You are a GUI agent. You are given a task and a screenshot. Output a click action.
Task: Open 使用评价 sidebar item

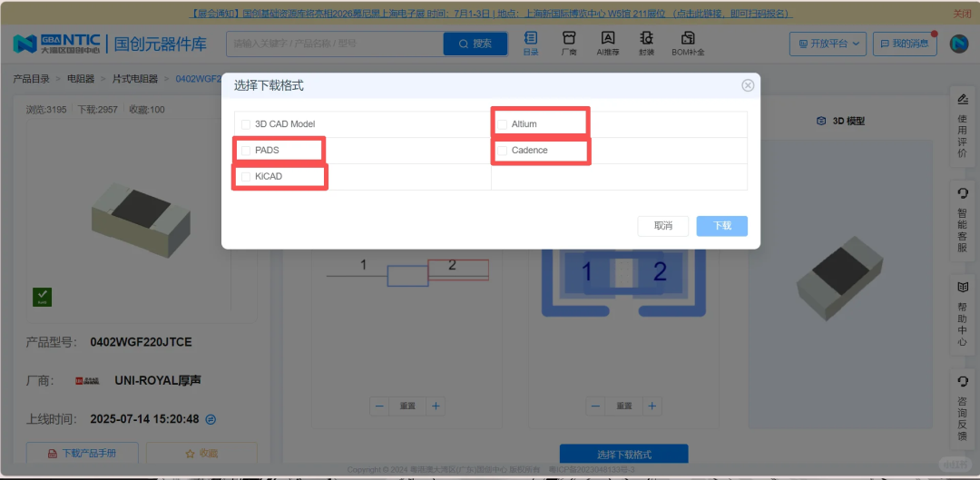962,126
